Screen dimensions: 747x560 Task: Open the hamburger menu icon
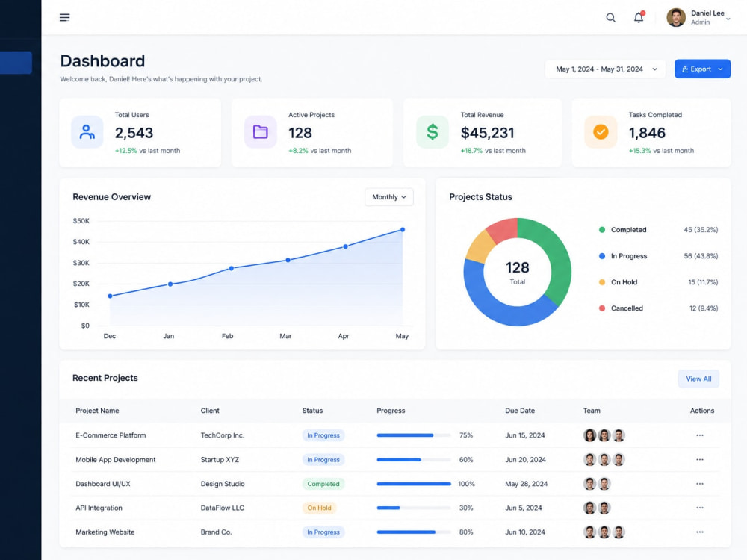click(x=64, y=18)
